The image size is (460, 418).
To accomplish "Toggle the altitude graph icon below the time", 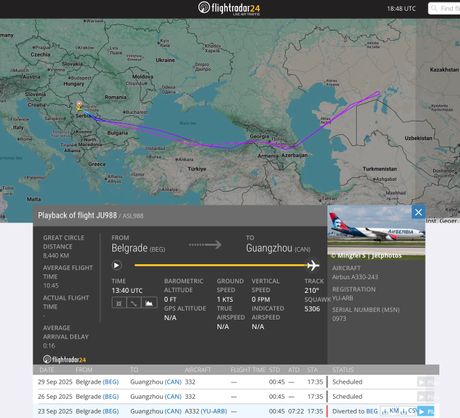I will (149, 303).
